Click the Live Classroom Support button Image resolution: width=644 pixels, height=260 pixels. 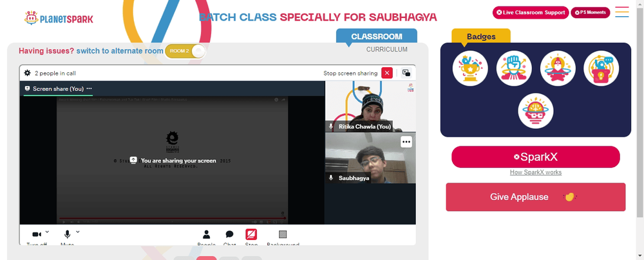(531, 12)
